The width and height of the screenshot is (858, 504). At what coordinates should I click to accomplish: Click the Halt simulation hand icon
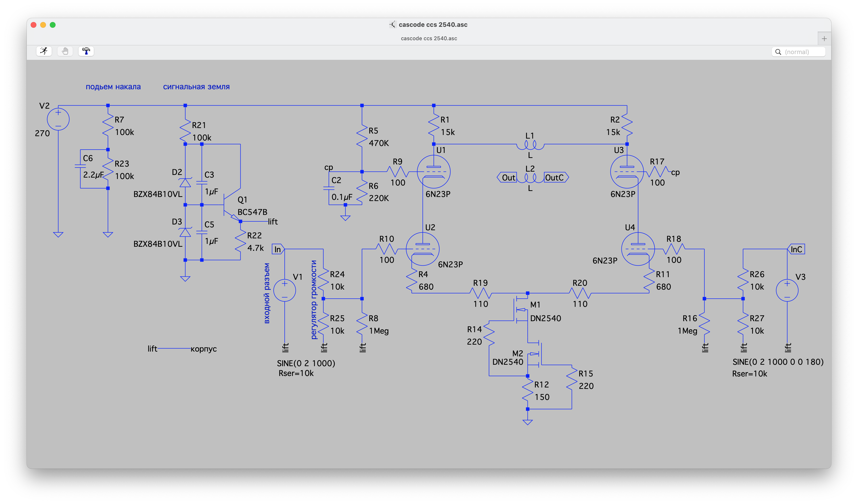(x=65, y=51)
